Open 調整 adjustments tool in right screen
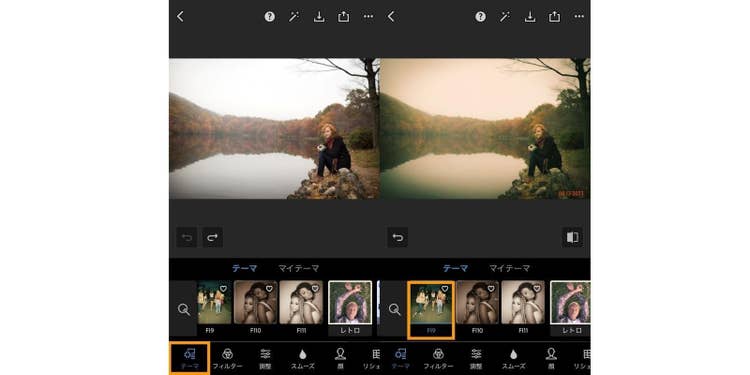This screenshot has width=750, height=375. (476, 359)
